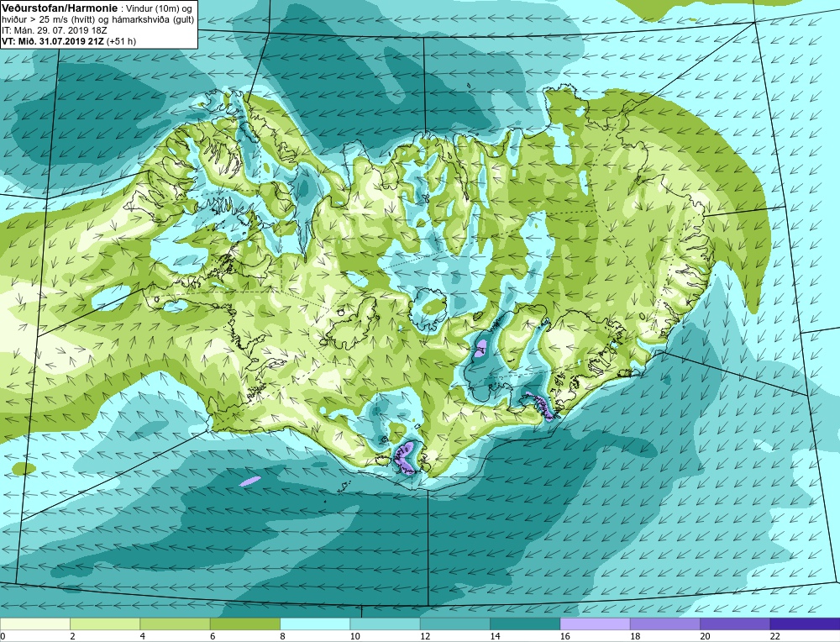Click the 'IT: Mán. 29. 07. 2019 18Z' line
The width and height of the screenshot is (840, 642).
pyautogui.click(x=54, y=30)
